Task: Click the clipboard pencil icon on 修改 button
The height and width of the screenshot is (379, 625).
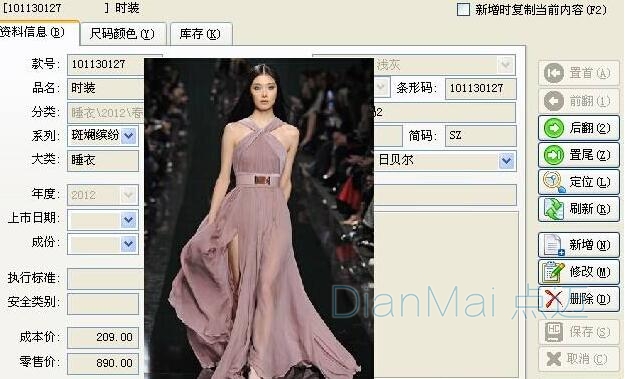Action: tap(554, 272)
